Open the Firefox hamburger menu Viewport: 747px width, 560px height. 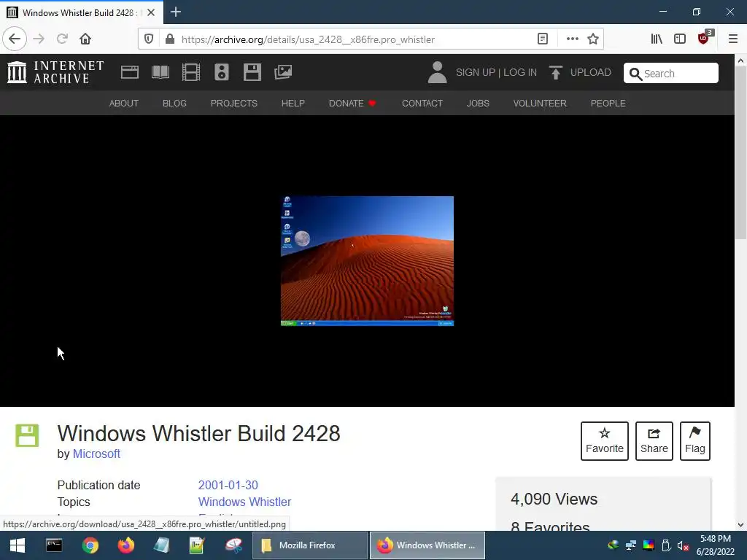pyautogui.click(x=733, y=39)
